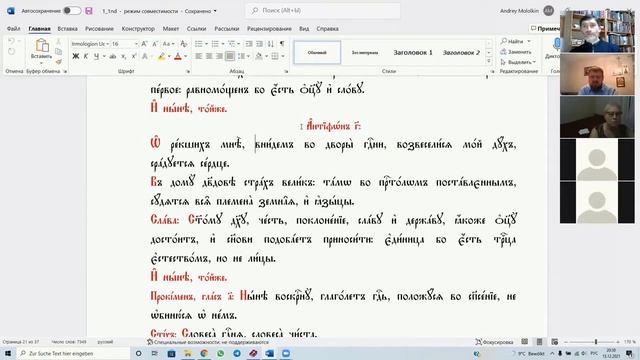Apply yellow text highlight color

click(162, 56)
